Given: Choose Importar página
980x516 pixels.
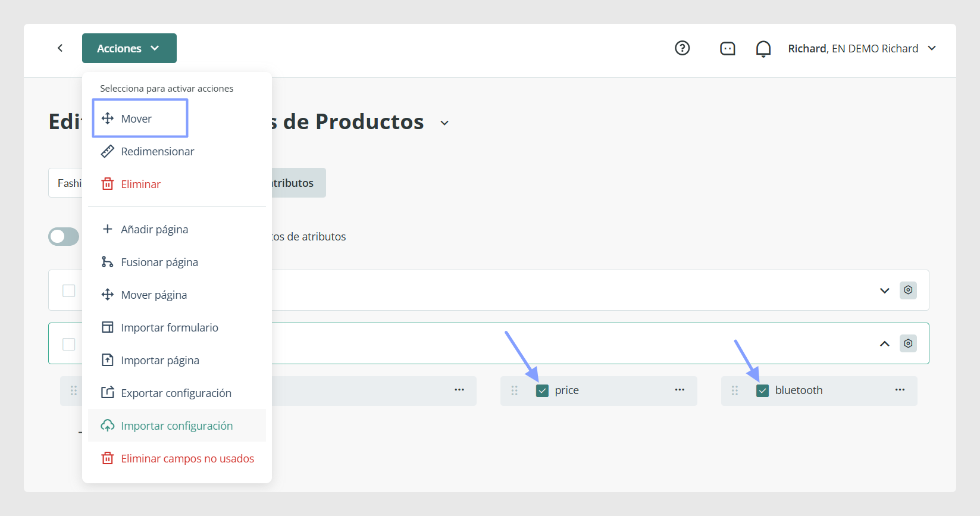Looking at the screenshot, I should pyautogui.click(x=177, y=360).
